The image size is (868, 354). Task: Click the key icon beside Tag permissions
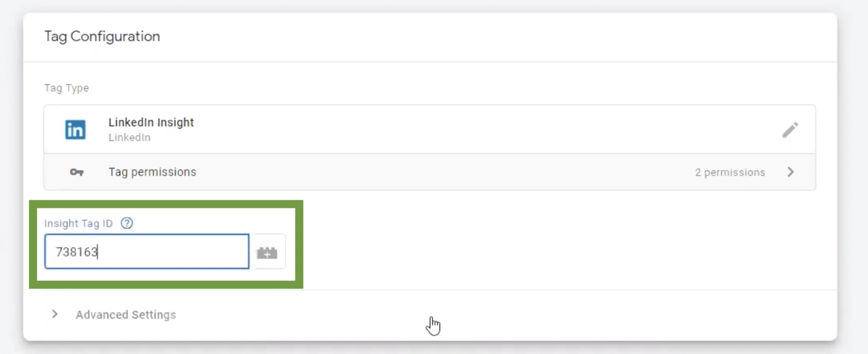76,172
